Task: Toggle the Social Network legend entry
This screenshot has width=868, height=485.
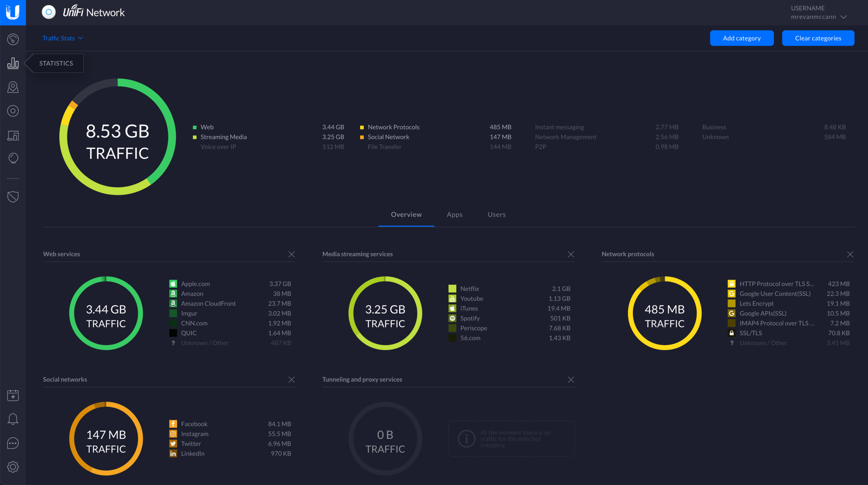Action: 435,137
